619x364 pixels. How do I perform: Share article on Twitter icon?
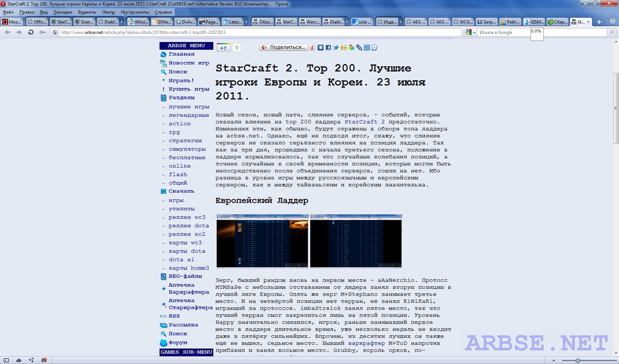pos(336,48)
